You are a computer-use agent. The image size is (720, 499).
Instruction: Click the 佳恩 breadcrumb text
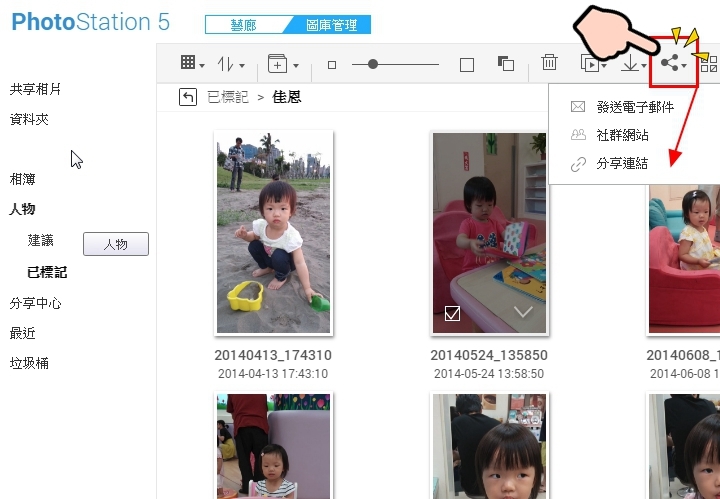tap(287, 97)
